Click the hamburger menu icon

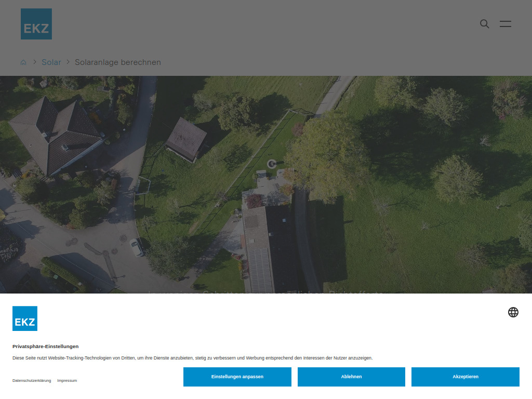(x=505, y=24)
